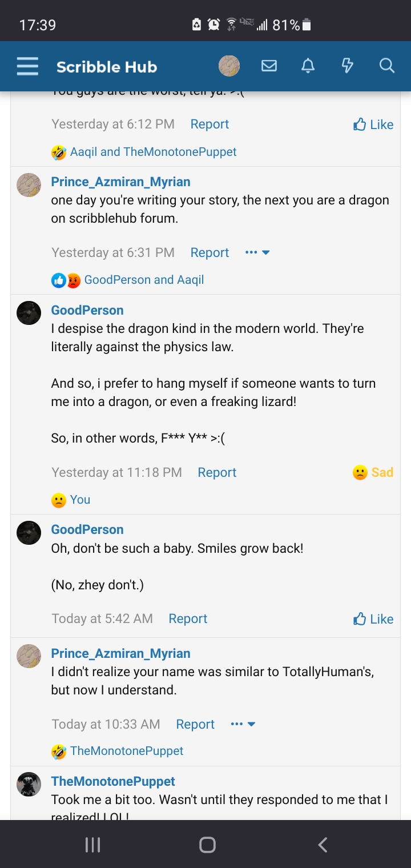The width and height of the screenshot is (411, 868).
Task: Report GoodPerson's 11:18 PM comment
Action: [217, 472]
